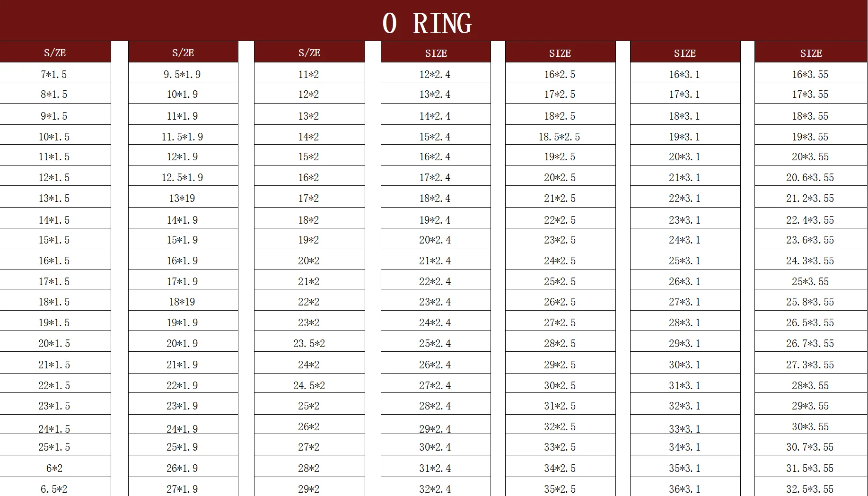Image resolution: width=868 pixels, height=496 pixels.
Task: Click the 11.5*1.9 cell
Action: (182, 137)
